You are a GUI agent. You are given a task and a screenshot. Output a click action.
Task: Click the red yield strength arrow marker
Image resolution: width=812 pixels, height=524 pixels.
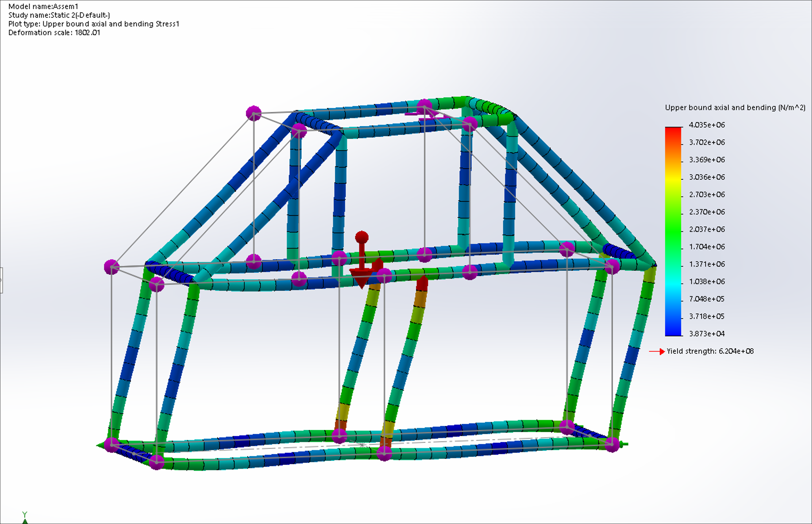pyautogui.click(x=657, y=352)
